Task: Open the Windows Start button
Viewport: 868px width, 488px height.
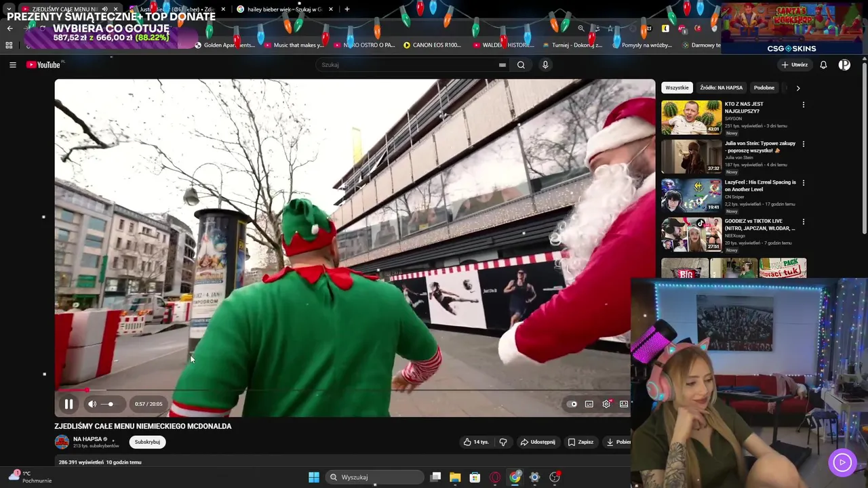Action: click(314, 477)
